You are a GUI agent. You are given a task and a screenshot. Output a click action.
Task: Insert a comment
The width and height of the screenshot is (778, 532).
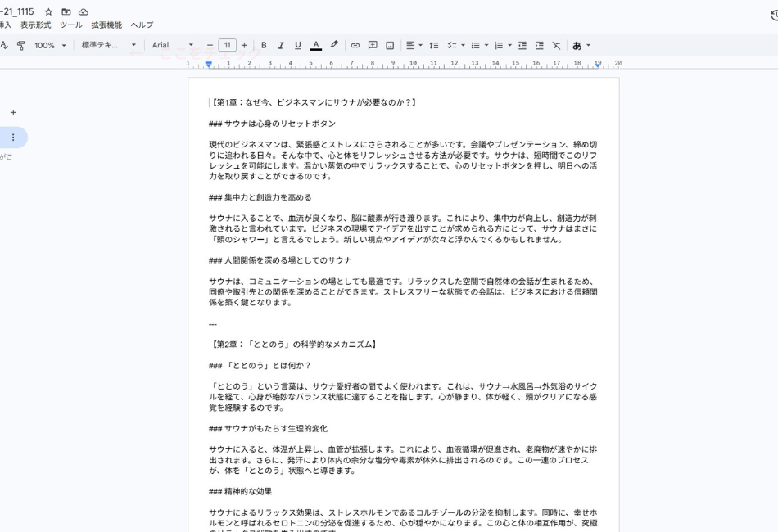(x=373, y=46)
